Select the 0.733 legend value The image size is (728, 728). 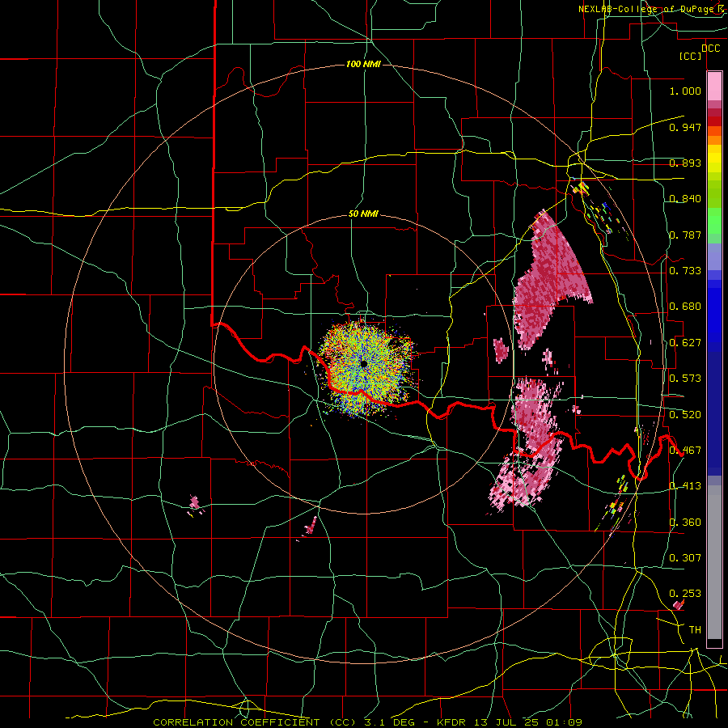point(685,271)
